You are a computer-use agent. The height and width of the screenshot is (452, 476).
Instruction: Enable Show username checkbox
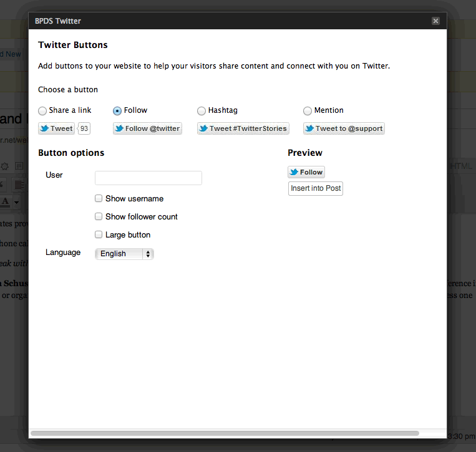tap(99, 198)
